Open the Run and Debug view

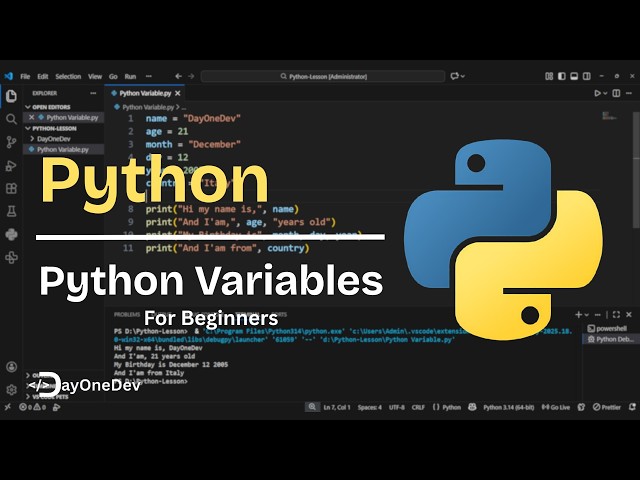click(11, 165)
